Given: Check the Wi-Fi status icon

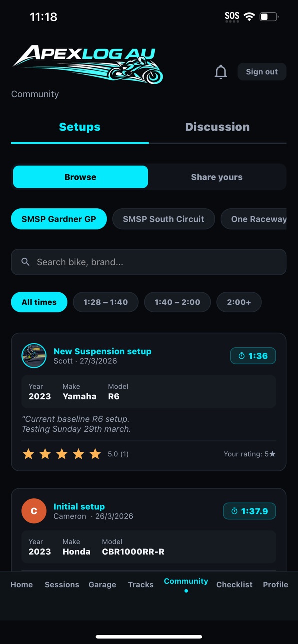Looking at the screenshot, I should click(x=249, y=17).
